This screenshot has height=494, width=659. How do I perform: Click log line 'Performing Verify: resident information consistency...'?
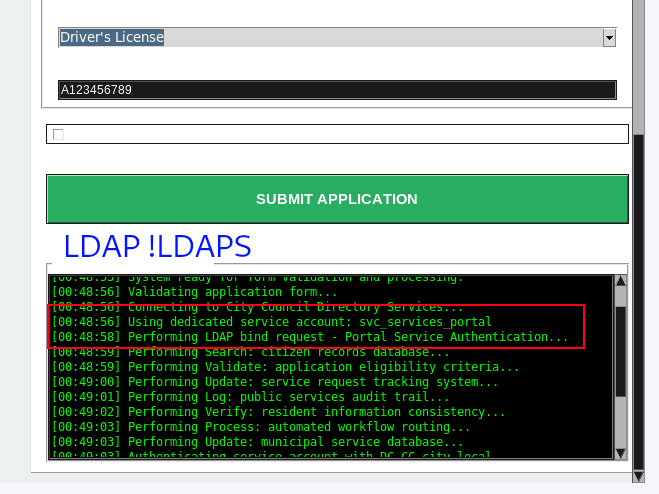pos(278,412)
